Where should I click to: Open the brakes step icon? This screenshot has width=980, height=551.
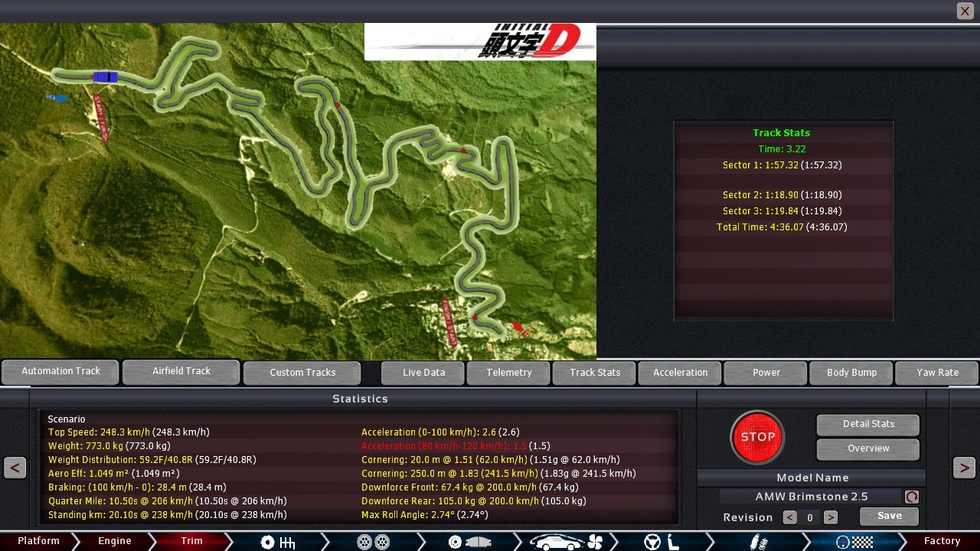click(x=469, y=542)
